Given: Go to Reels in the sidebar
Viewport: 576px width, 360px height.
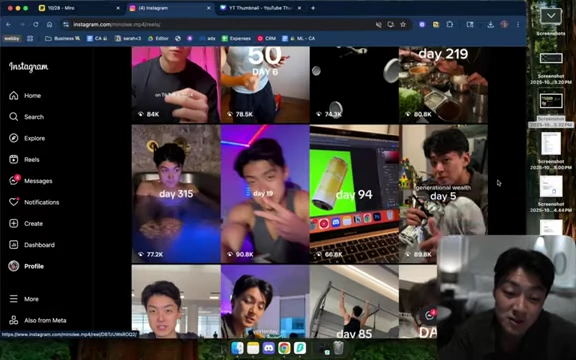Looking at the screenshot, I should click(x=24, y=159).
